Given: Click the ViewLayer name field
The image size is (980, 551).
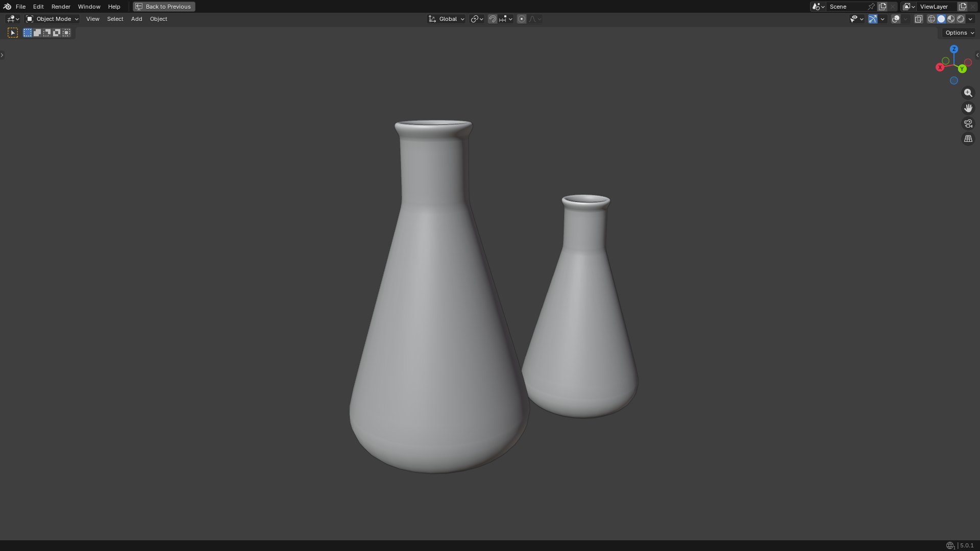Looking at the screenshot, I should [x=937, y=7].
